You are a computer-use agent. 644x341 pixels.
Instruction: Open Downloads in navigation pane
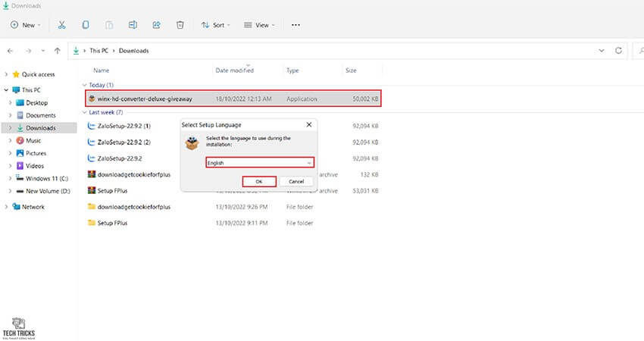[41, 128]
